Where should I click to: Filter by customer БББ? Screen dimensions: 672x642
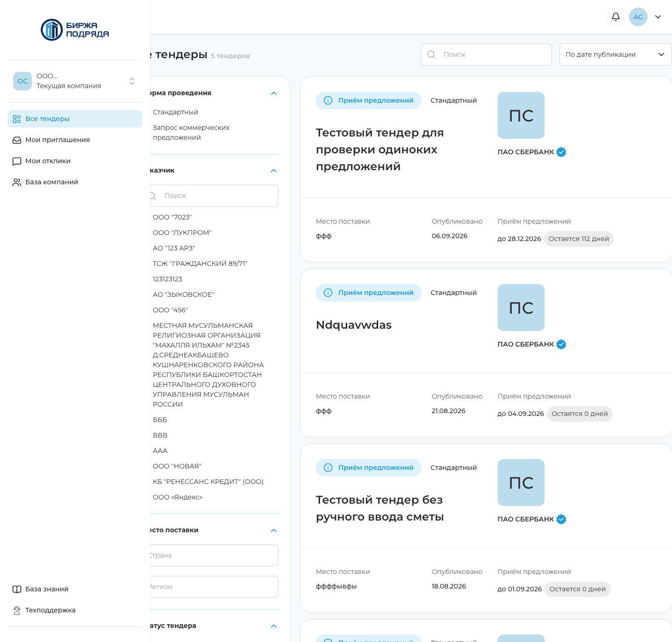(x=160, y=420)
